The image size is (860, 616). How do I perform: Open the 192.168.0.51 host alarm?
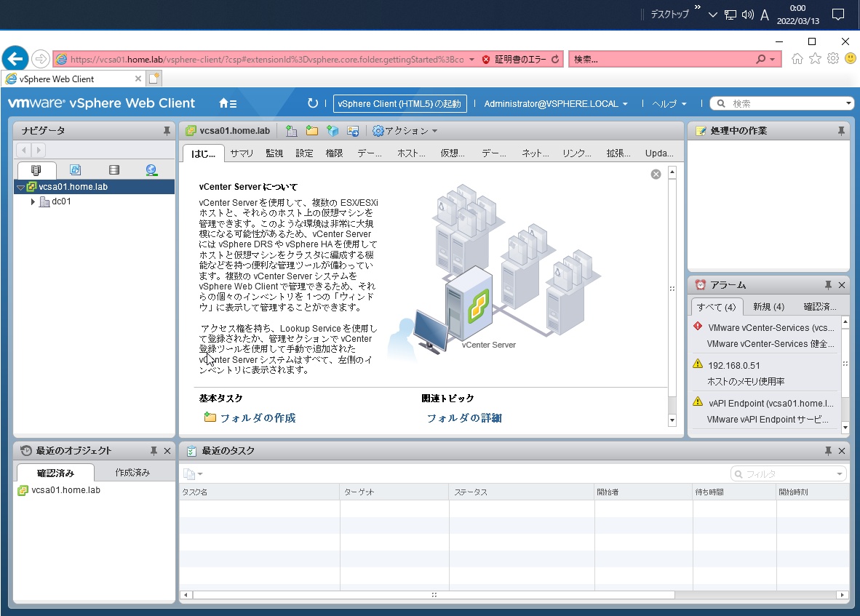(x=734, y=366)
